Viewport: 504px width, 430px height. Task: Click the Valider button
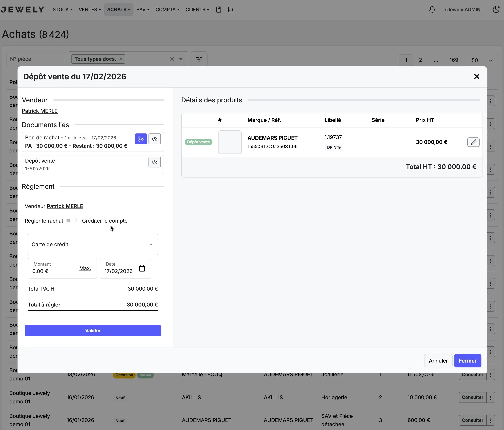pos(93,330)
